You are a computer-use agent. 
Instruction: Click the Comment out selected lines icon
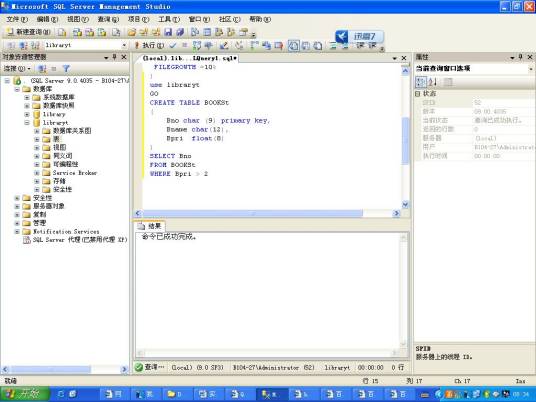click(333, 45)
